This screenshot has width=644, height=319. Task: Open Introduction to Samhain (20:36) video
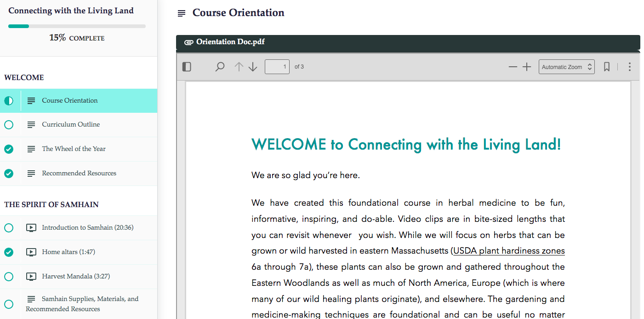click(79, 228)
